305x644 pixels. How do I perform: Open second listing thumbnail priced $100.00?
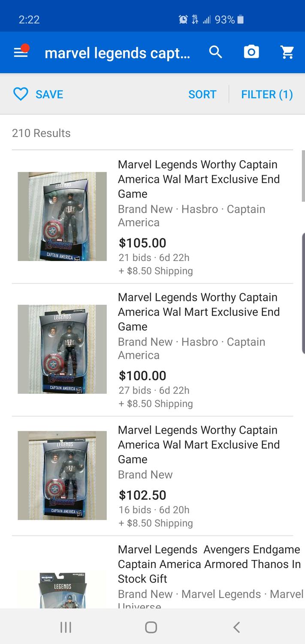[x=62, y=349]
